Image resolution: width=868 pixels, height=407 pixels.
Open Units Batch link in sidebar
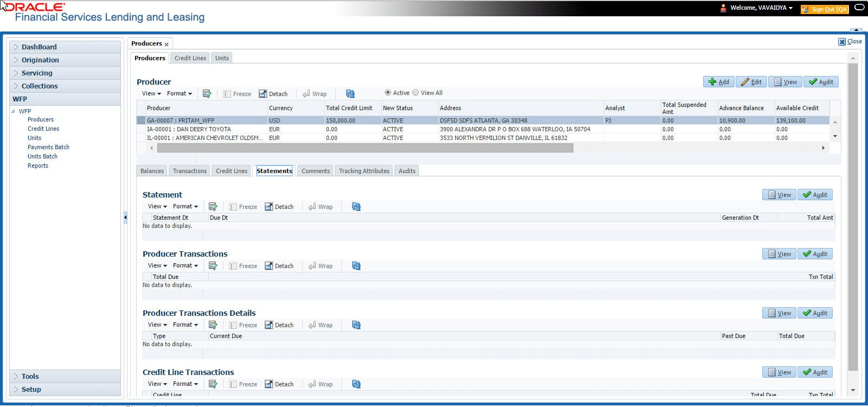pyautogui.click(x=42, y=156)
